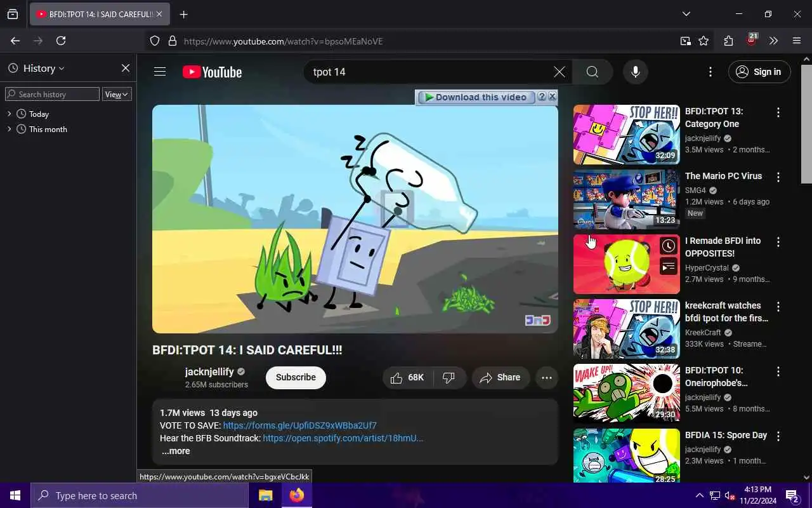Expand the This month history folder
Image resolution: width=812 pixels, height=508 pixels.
(10, 129)
